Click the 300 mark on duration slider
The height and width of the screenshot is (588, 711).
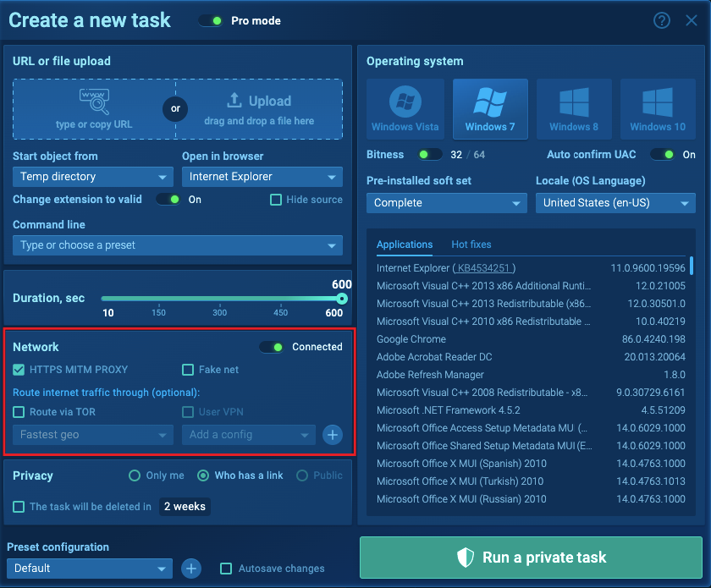click(219, 312)
